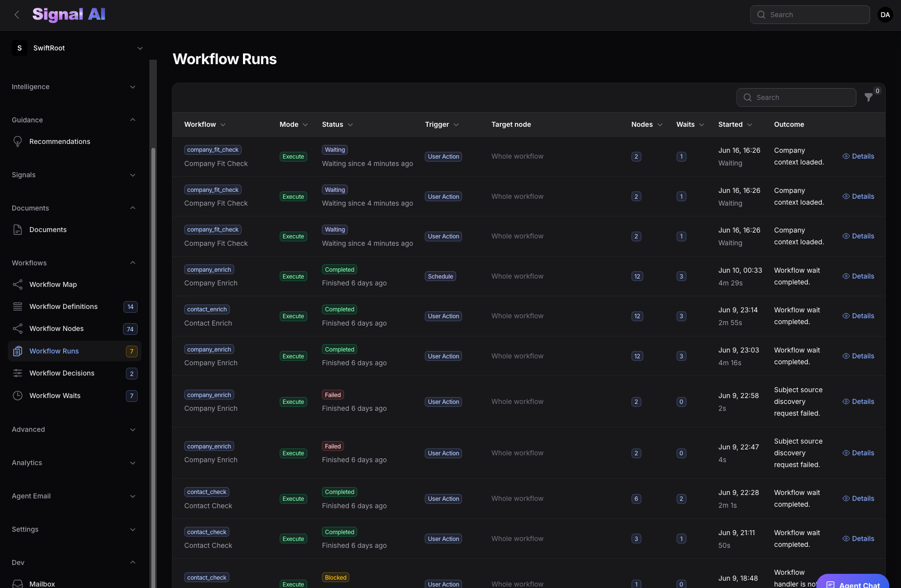
Task: Click the Nodes count 6 for Contact Check
Action: point(636,499)
